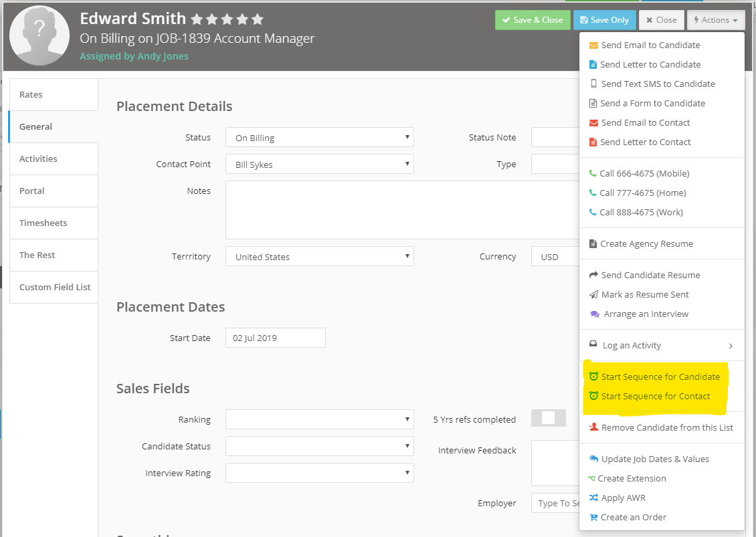
Task: Click the speech bubble icon for Arrange an Interview
Action: pyautogui.click(x=595, y=314)
